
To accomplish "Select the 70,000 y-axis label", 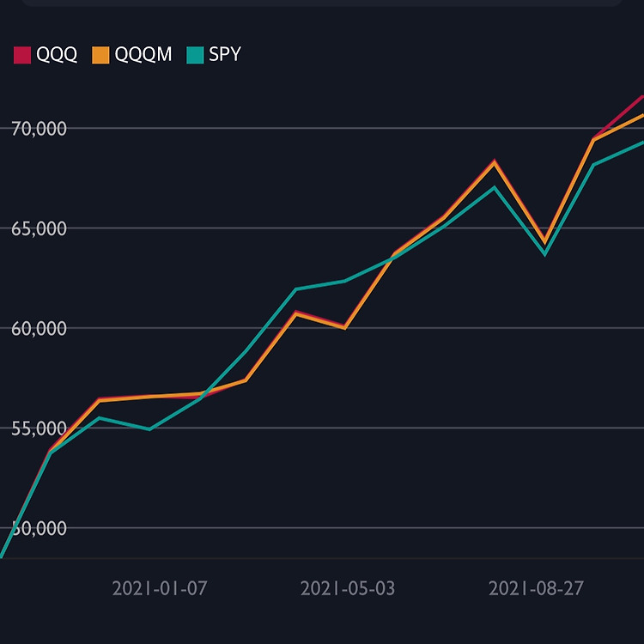I will pyautogui.click(x=39, y=129).
